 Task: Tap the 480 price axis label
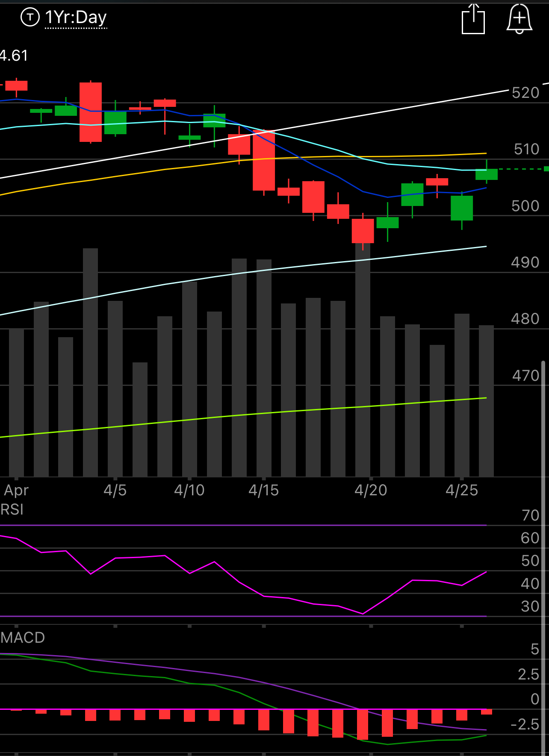525,319
